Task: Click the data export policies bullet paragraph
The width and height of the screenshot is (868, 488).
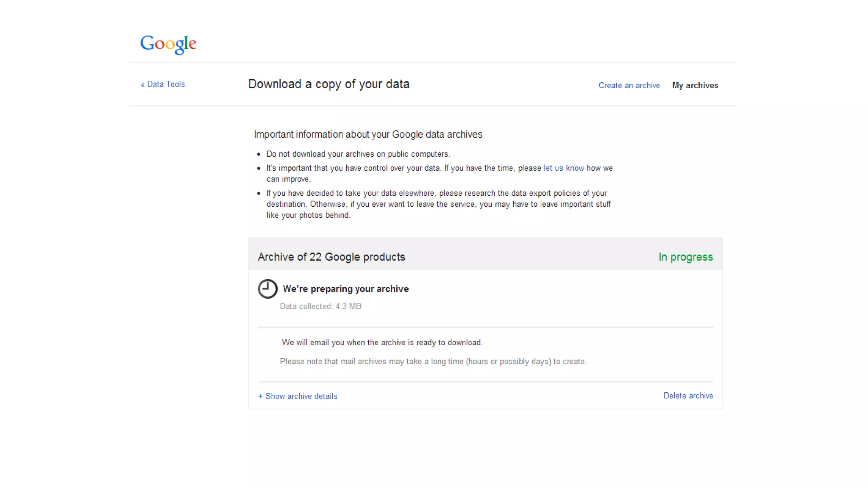Action: click(x=438, y=204)
